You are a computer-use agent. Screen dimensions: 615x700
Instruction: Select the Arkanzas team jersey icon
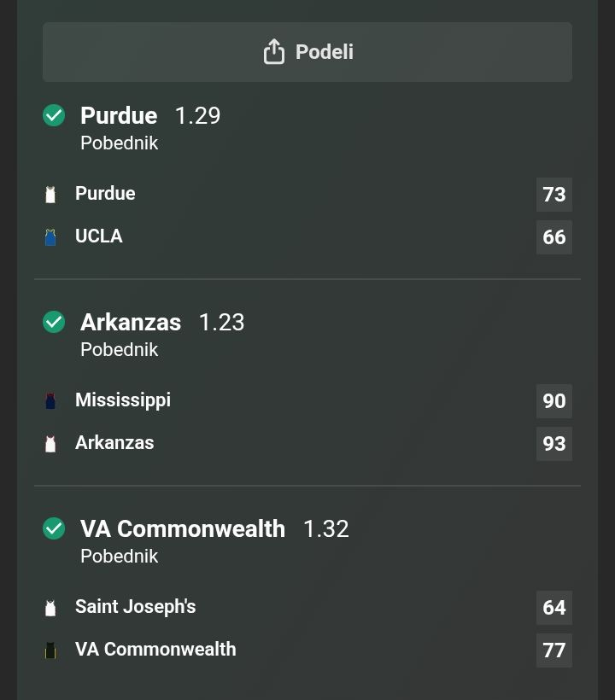tap(50, 444)
